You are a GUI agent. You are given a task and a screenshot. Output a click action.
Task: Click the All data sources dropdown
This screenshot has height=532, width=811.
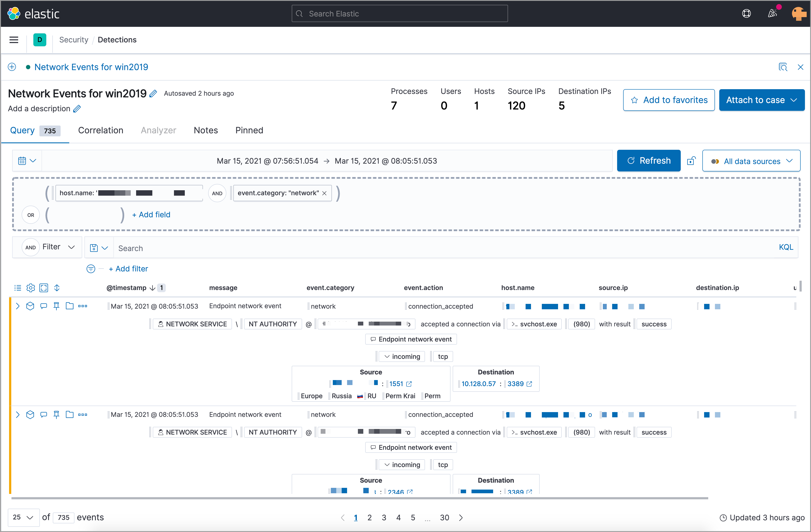(751, 160)
